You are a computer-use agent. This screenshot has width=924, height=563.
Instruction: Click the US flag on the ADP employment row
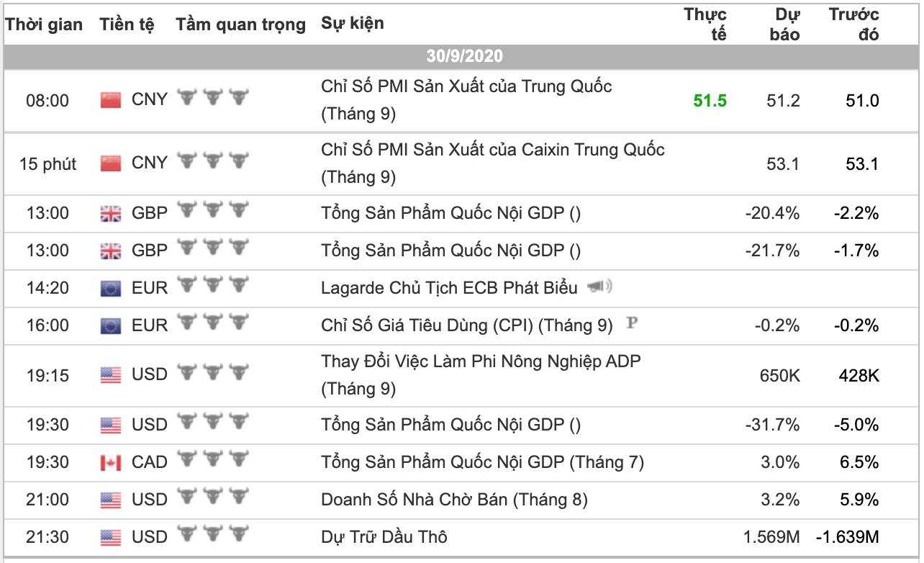coord(111,374)
